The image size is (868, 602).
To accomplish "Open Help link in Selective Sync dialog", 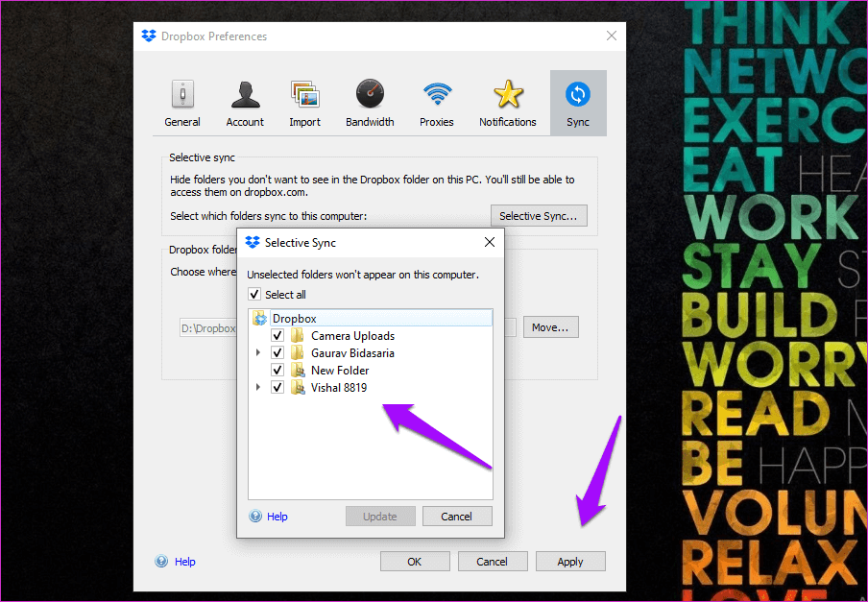I will point(277,517).
